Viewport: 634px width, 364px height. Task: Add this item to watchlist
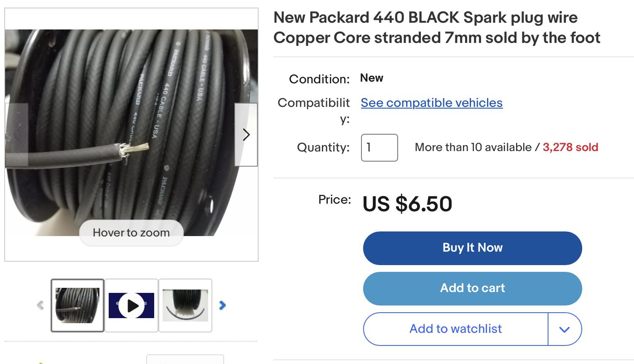pyautogui.click(x=455, y=329)
